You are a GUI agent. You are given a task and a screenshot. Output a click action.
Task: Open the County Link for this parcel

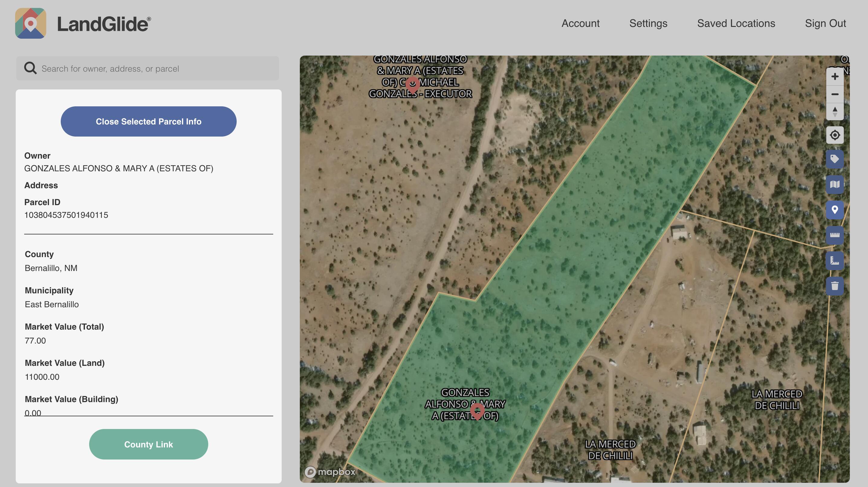coord(148,444)
